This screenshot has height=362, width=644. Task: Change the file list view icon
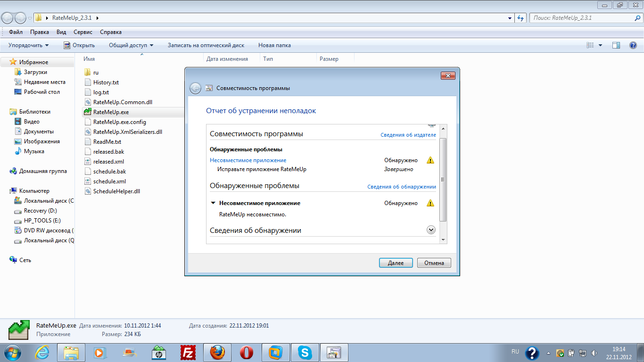(590, 45)
